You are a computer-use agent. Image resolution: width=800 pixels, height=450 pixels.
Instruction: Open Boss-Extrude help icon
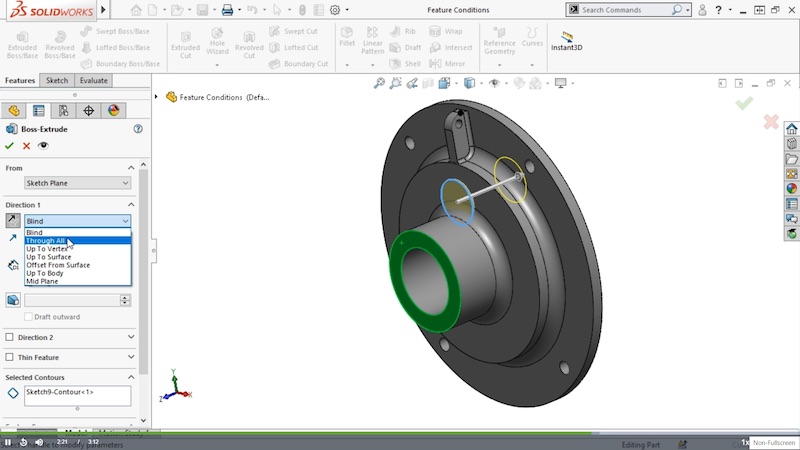pyautogui.click(x=138, y=129)
